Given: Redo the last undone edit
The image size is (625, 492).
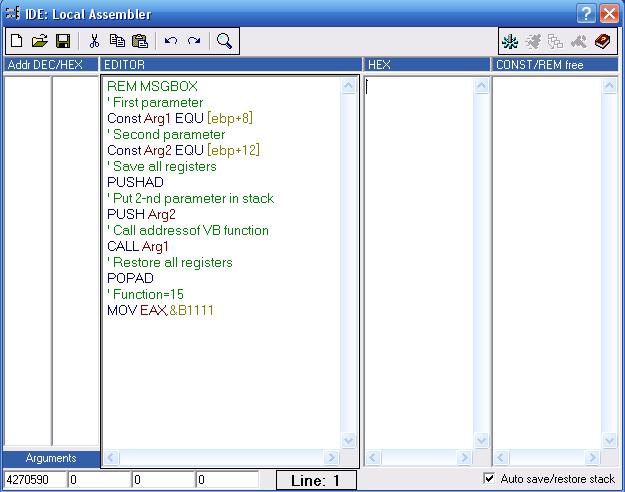Looking at the screenshot, I should (194, 41).
